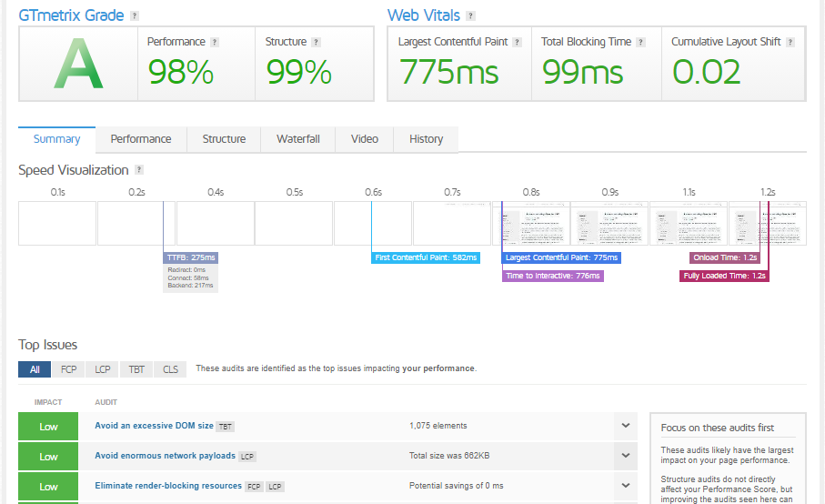Click the FCP tag on render-blocking audit
Screen dimensions: 825x504
pyautogui.click(x=254, y=487)
